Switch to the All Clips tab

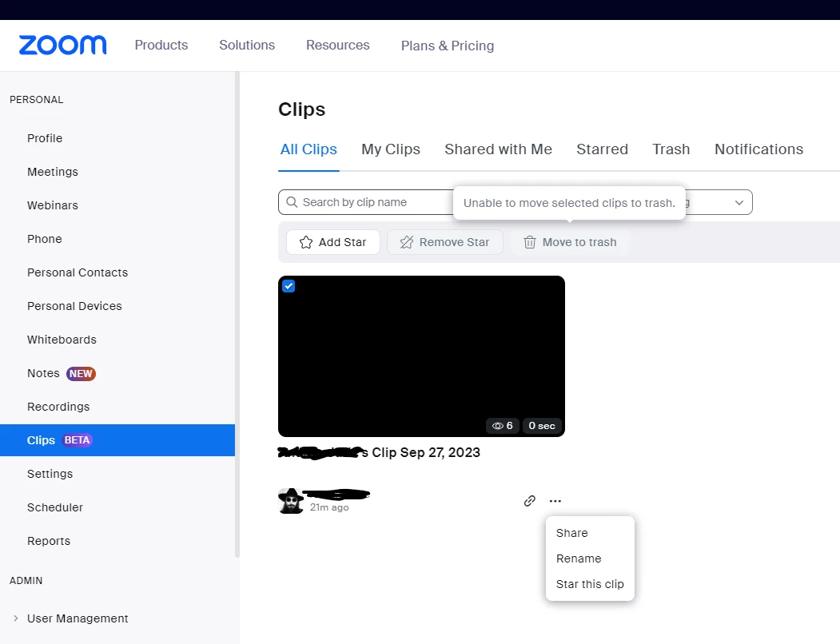coord(309,149)
